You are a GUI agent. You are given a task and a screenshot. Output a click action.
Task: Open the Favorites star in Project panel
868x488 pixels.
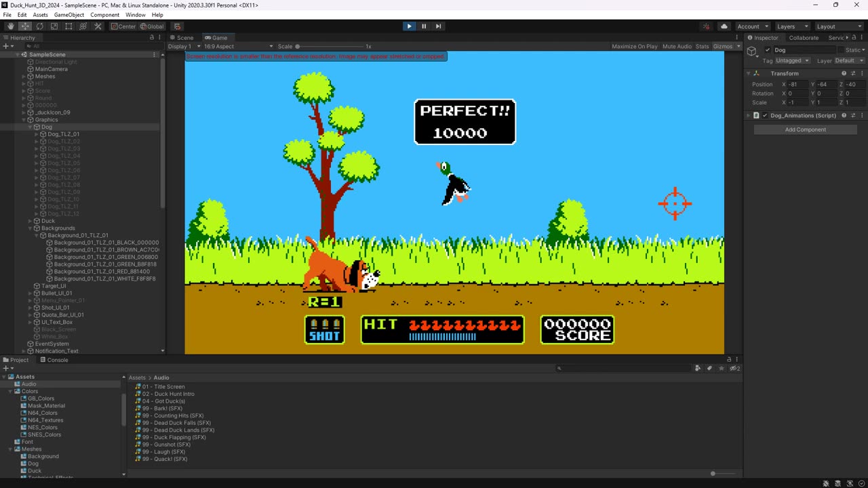[720, 368]
